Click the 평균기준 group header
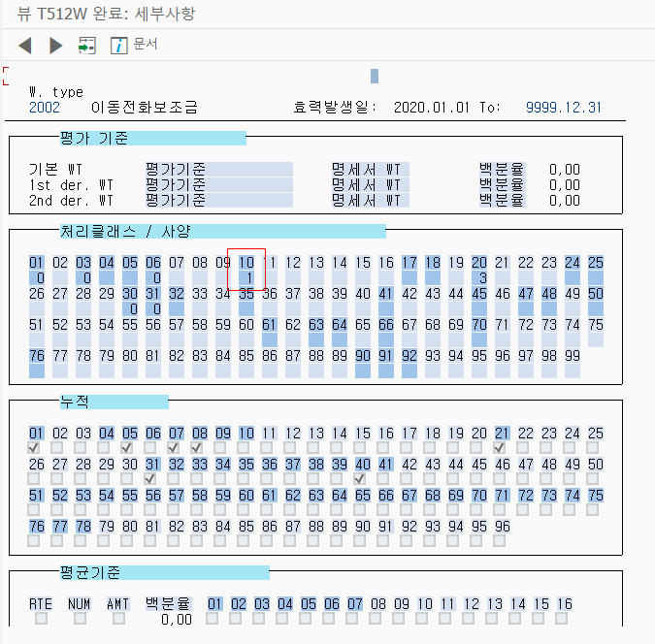The height and width of the screenshot is (644, 655). [165, 572]
